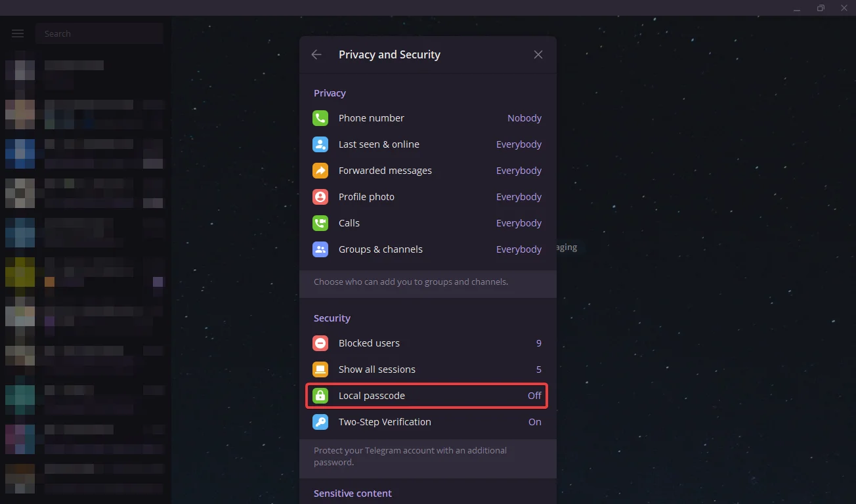This screenshot has height=504, width=856.
Task: Click the blue Two-Step Verification key icon
Action: (x=320, y=422)
